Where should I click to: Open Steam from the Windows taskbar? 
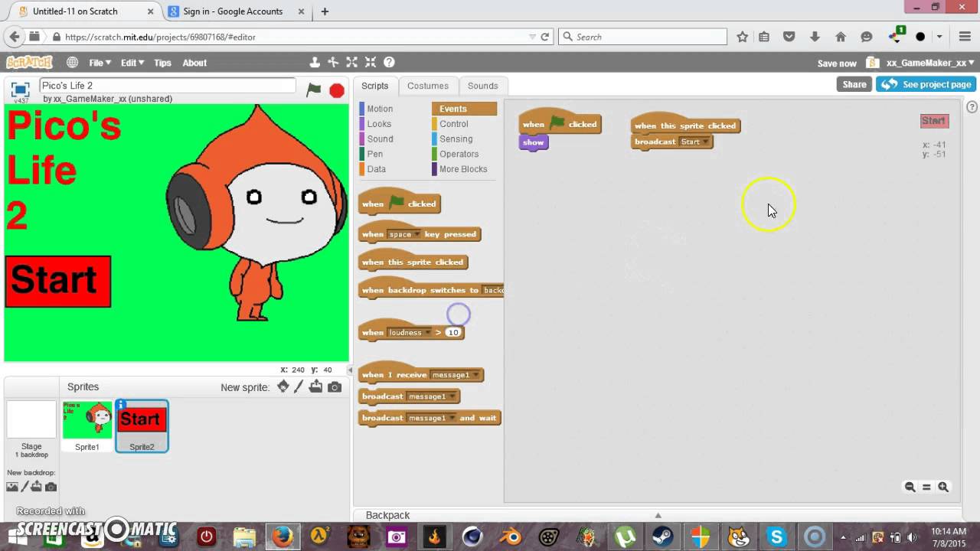[x=663, y=536]
